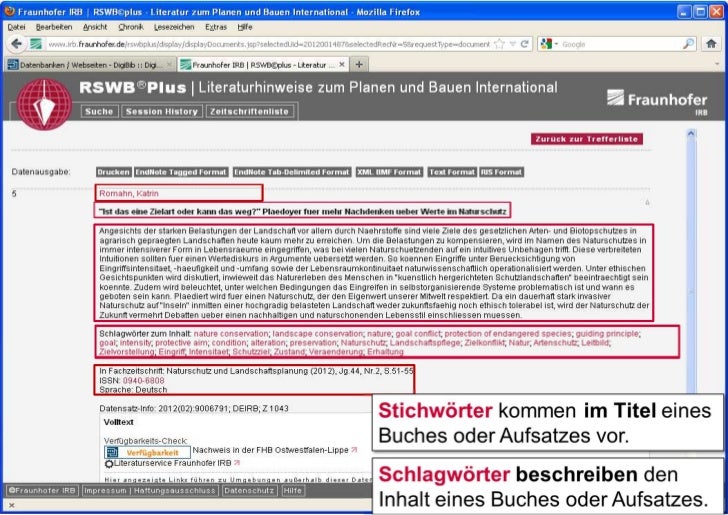Image resolution: width=728 pixels, height=515 pixels.
Task: Click keyword link goal conflict
Action: coord(418,333)
